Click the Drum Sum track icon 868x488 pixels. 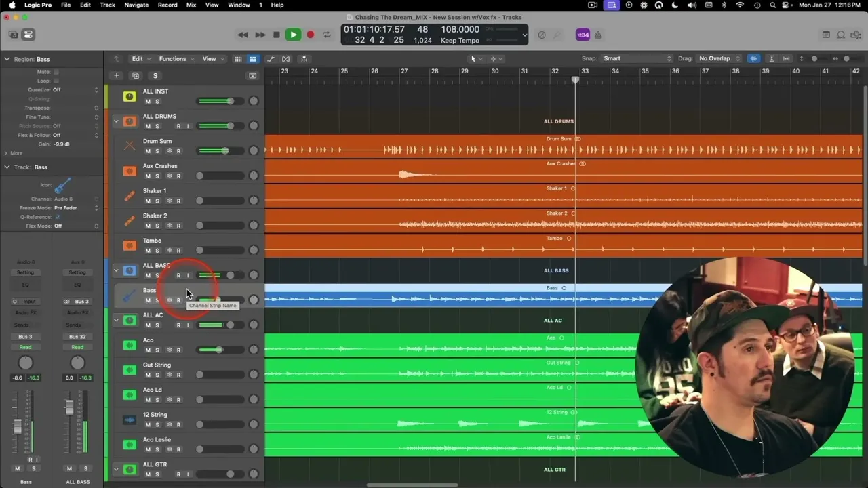coord(129,146)
